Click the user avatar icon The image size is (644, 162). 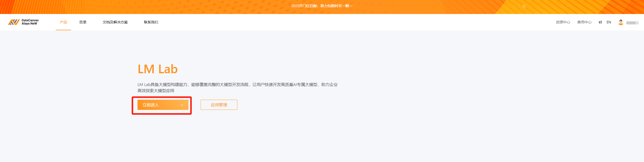tap(621, 22)
